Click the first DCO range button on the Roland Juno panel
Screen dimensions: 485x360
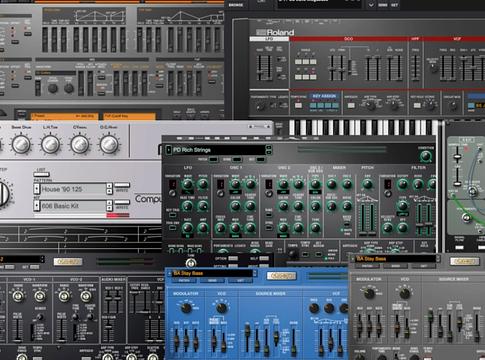point(298,62)
